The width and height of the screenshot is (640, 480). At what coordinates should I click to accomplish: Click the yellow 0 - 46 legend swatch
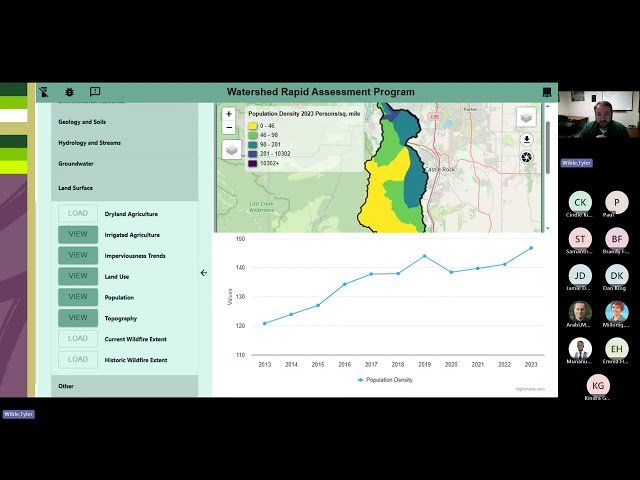[x=253, y=126]
